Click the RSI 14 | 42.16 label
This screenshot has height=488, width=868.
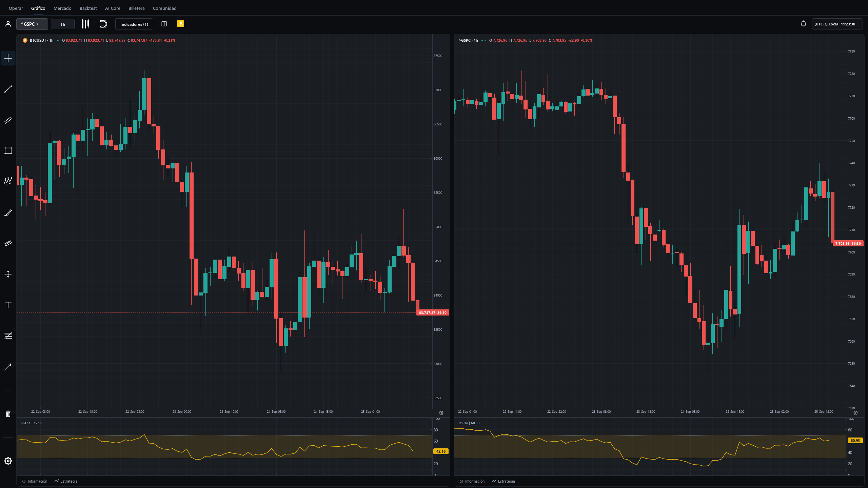pyautogui.click(x=31, y=423)
